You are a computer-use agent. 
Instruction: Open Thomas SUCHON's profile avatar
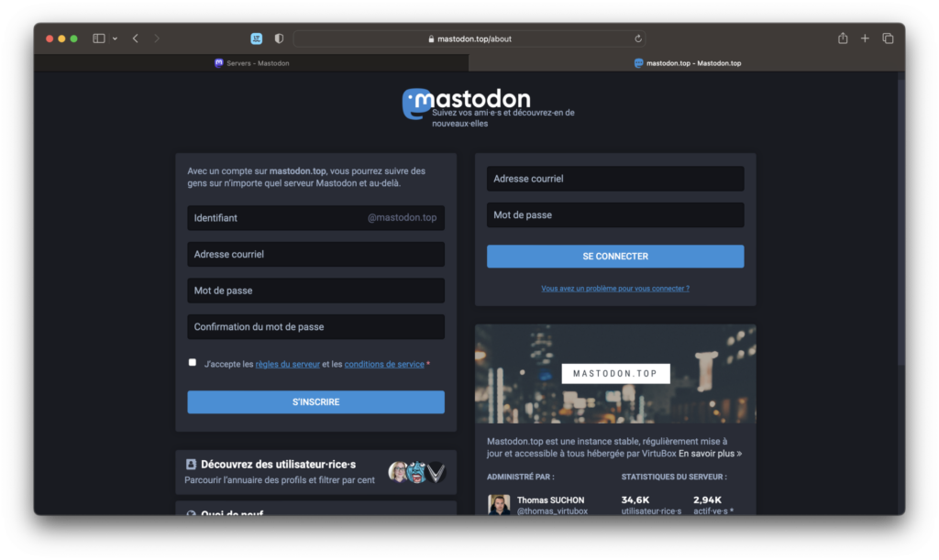[x=499, y=504]
